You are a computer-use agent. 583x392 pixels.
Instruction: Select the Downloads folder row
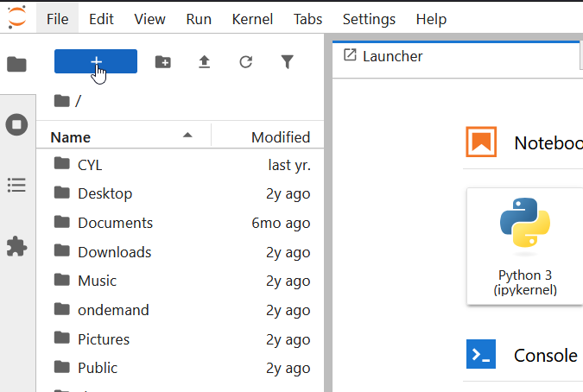click(x=180, y=252)
